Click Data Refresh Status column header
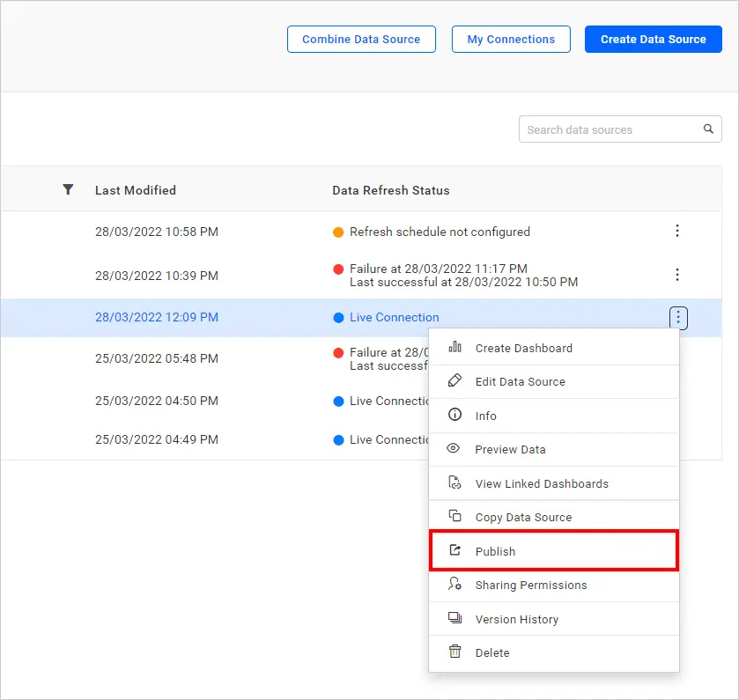Viewport: 739px width, 700px height. click(x=391, y=190)
